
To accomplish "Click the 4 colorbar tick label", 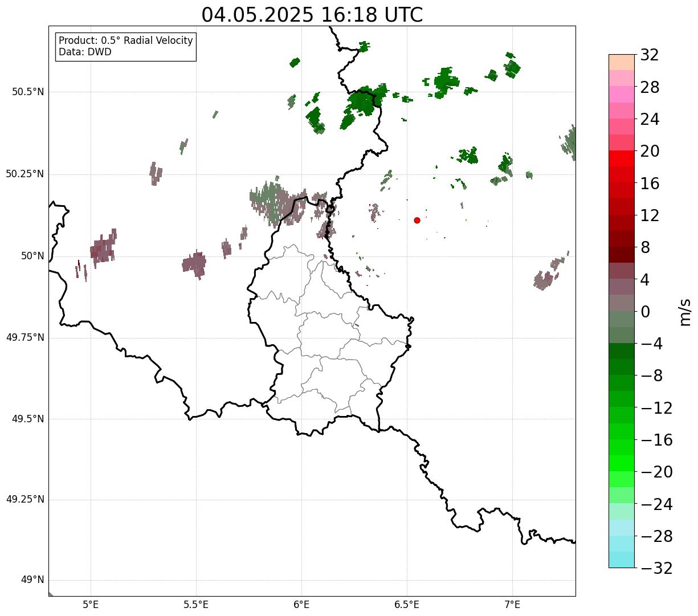I will [645, 280].
